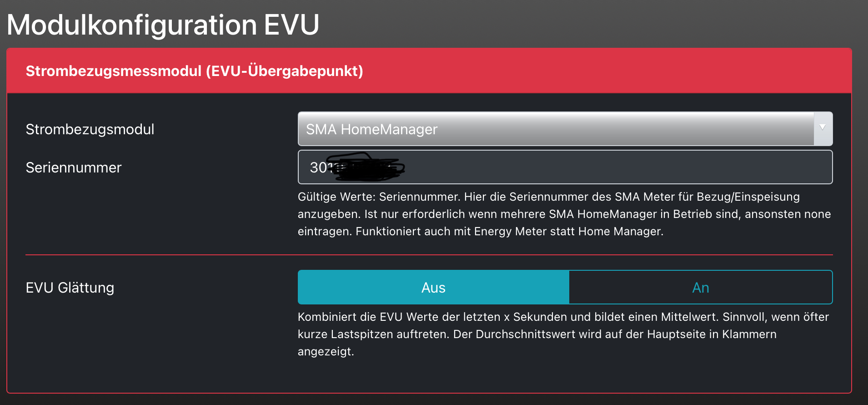Click the visible digits 30 in serial field
868x405 pixels.
point(318,167)
